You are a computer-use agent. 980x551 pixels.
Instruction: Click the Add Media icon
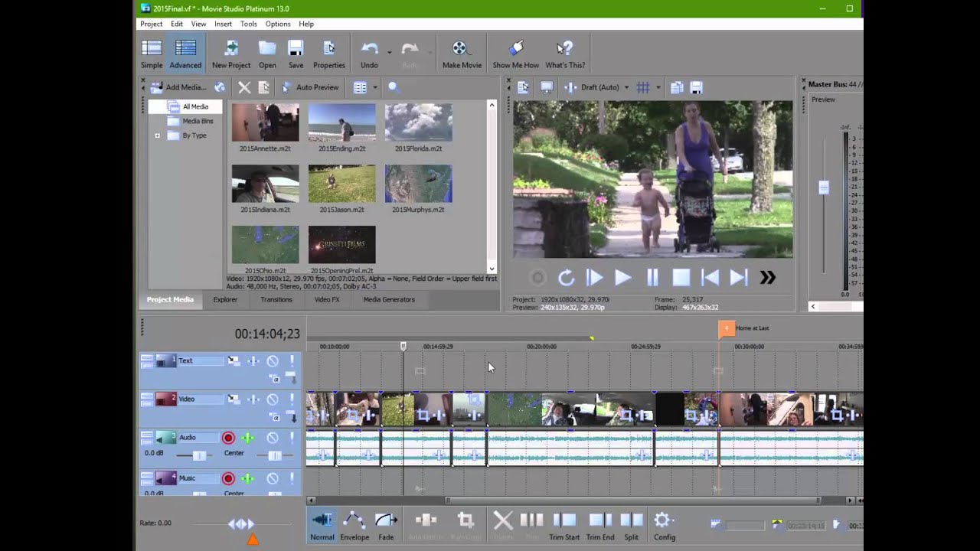(157, 87)
